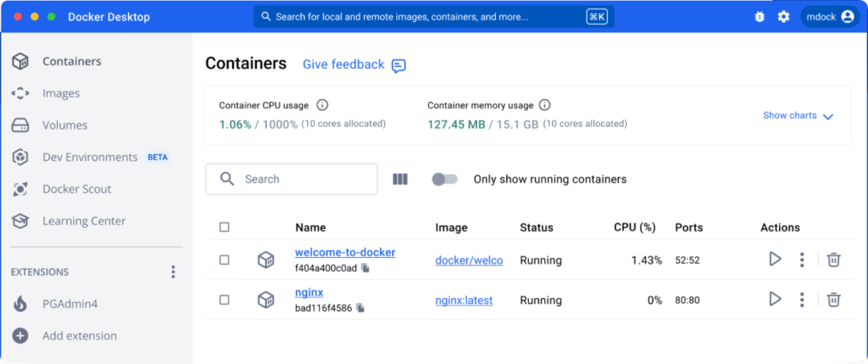The width and height of the screenshot is (868, 364).
Task: Click the Containers cube icon in sidebar
Action: 20,61
